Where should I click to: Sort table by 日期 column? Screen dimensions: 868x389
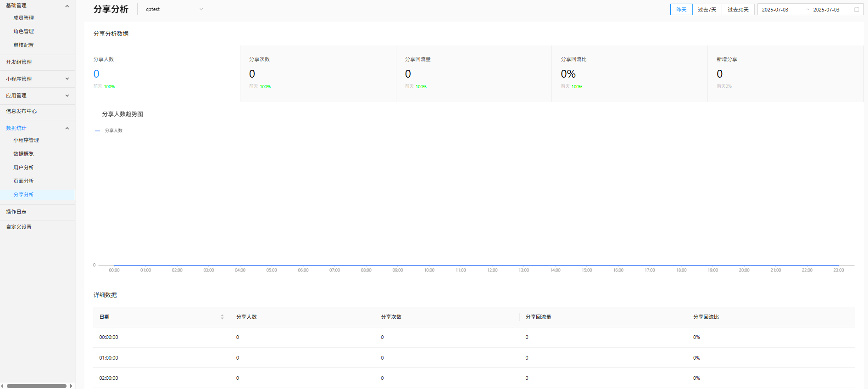click(x=222, y=317)
